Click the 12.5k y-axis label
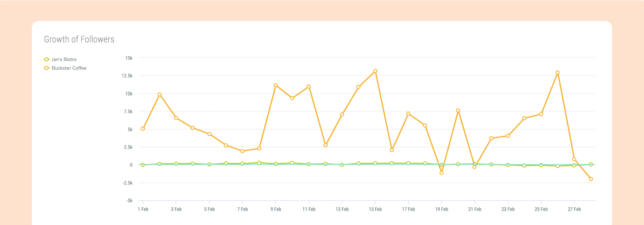Image resolution: width=644 pixels, height=225 pixels. click(x=127, y=76)
